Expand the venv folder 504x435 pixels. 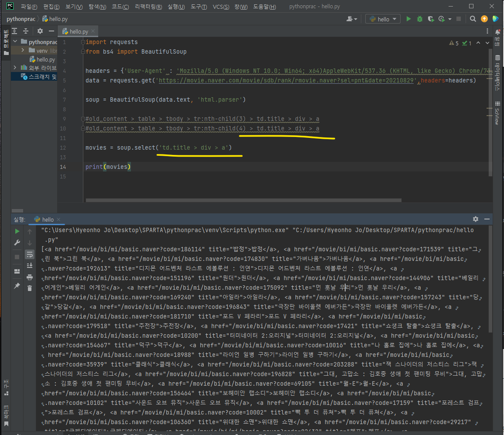[x=23, y=50]
